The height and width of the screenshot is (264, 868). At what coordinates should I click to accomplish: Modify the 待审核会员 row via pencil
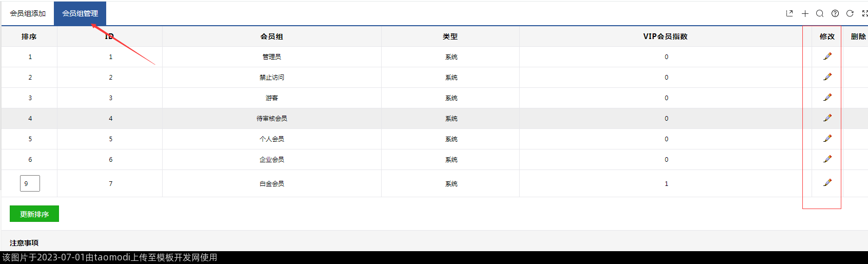tap(827, 118)
